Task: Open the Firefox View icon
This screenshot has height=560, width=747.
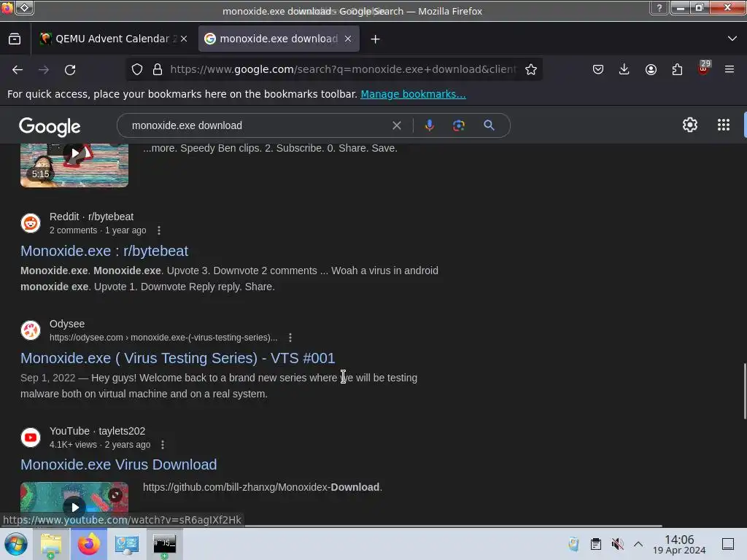Action: tap(15, 39)
